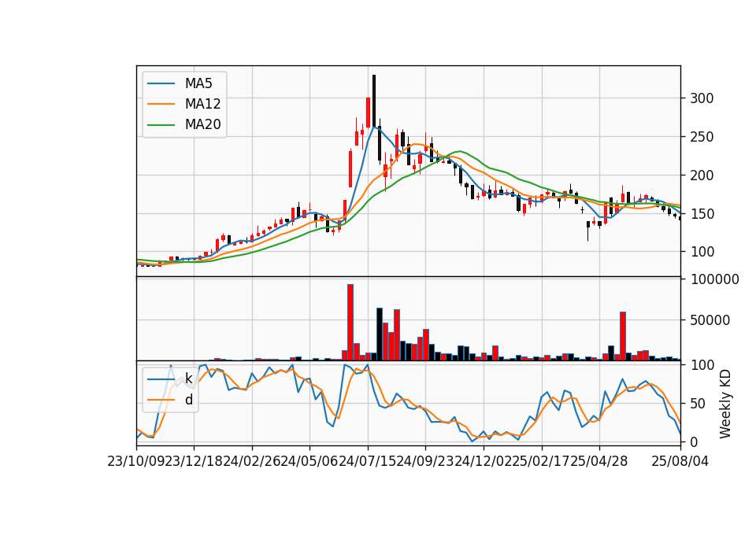Click the 25/08/04 date label
The height and width of the screenshot is (543, 756).
pyautogui.click(x=680, y=462)
